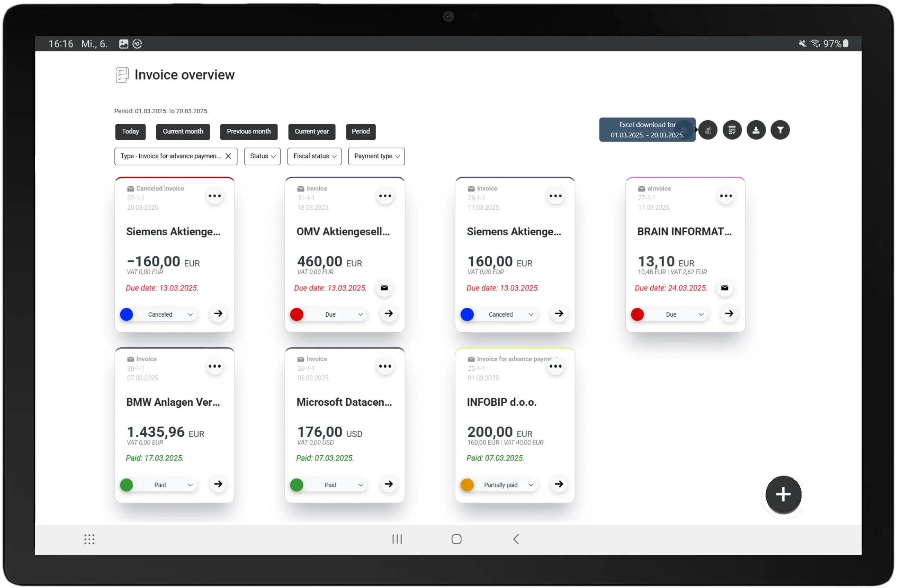Expand the Status filter dropdown
This screenshot has width=898, height=588.
pos(262,156)
